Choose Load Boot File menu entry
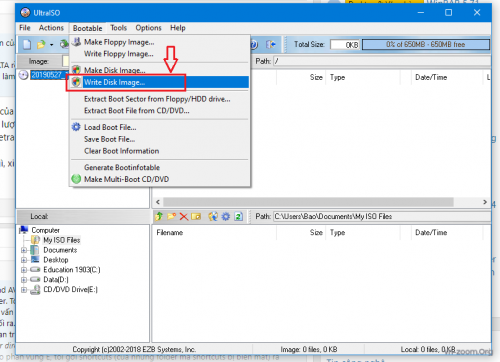Viewport: 500px width, 362px height. [159, 127]
